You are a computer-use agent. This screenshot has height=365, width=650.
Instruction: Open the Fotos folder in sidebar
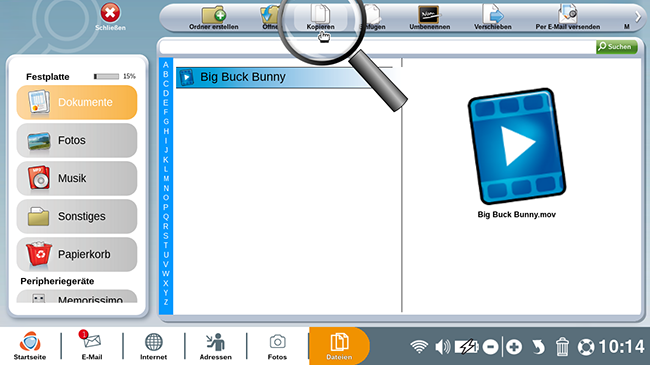(77, 140)
